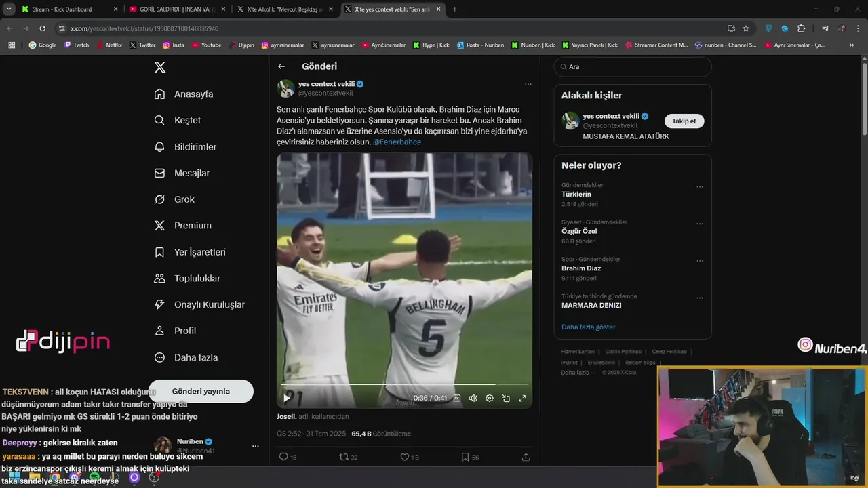Open Premium in the sidebar
Viewport: 868px width, 488px height.
click(x=183, y=226)
